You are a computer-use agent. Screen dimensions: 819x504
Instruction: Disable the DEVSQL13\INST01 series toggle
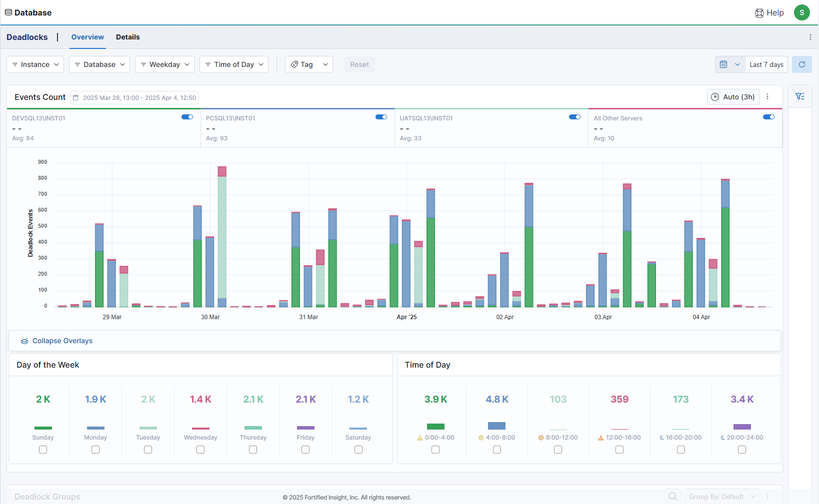click(187, 116)
